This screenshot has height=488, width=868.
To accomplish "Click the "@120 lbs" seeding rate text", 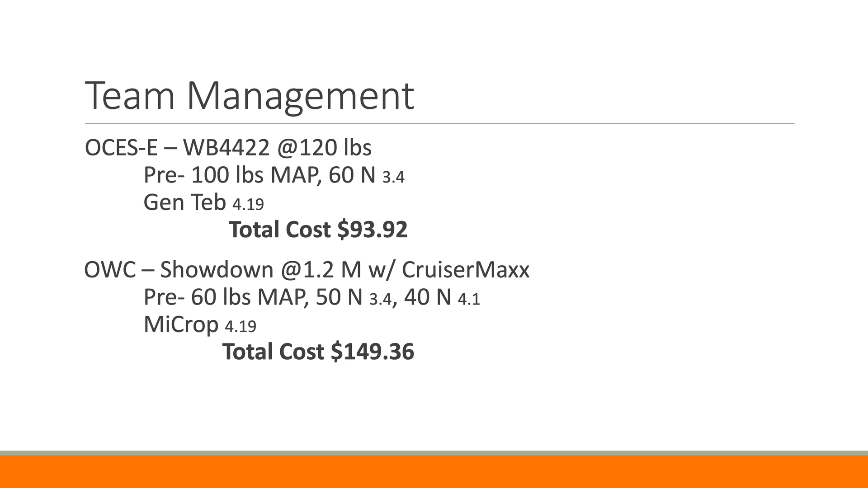I will [x=324, y=148].
